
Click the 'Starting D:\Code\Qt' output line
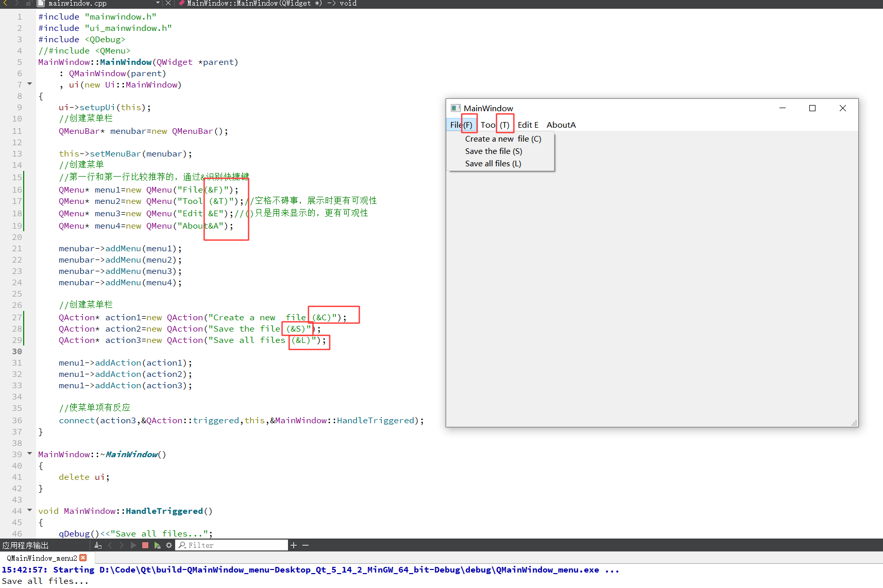click(x=310, y=569)
